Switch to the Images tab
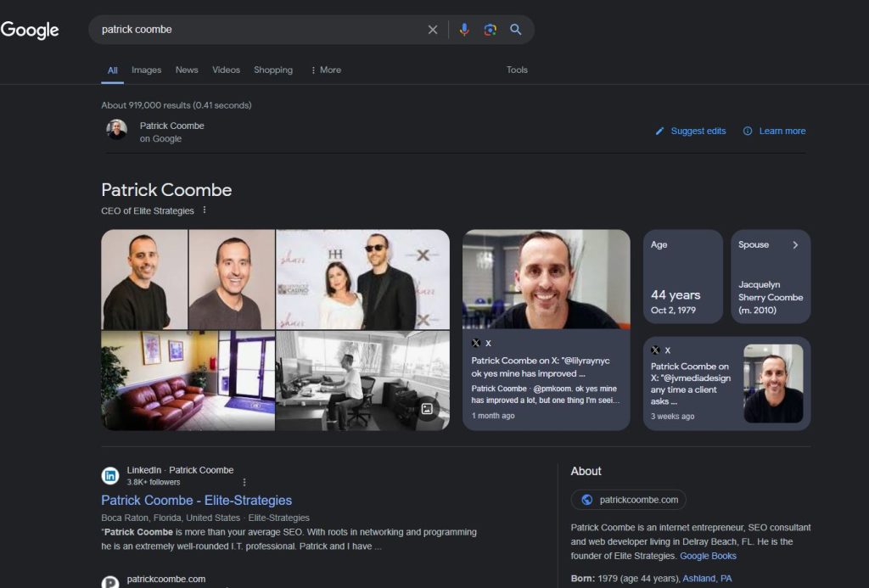The width and height of the screenshot is (869, 588). (146, 70)
